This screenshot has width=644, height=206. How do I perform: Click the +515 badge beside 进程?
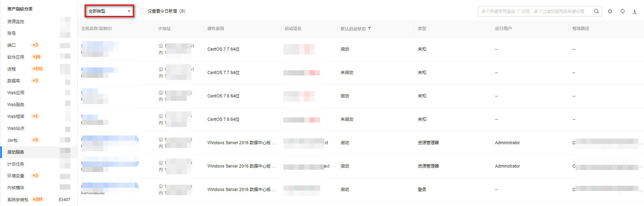pos(37,69)
